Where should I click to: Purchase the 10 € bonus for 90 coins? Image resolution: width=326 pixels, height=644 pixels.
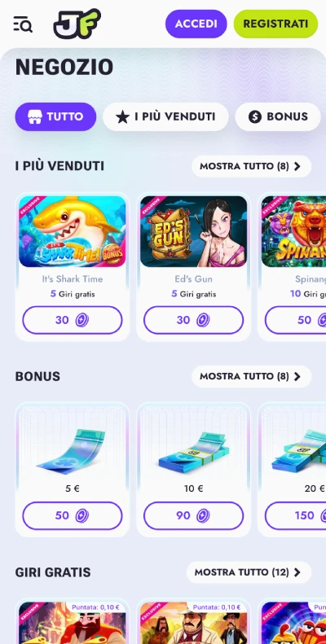194,515
